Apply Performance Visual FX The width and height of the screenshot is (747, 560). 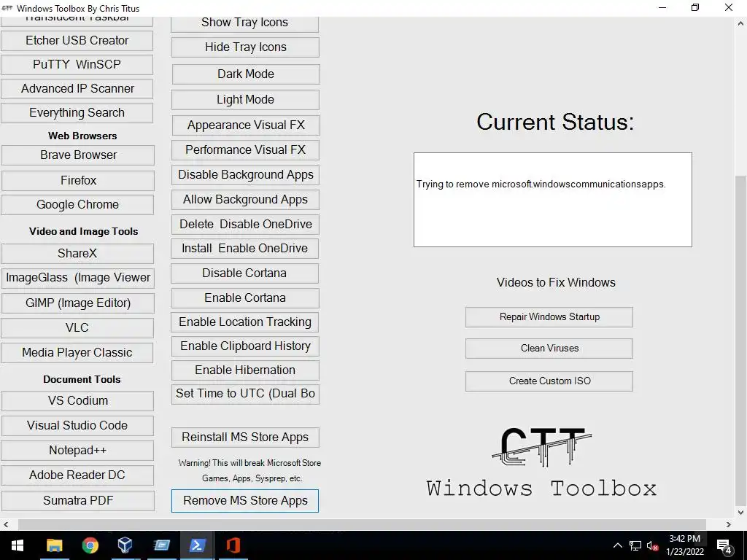(245, 150)
